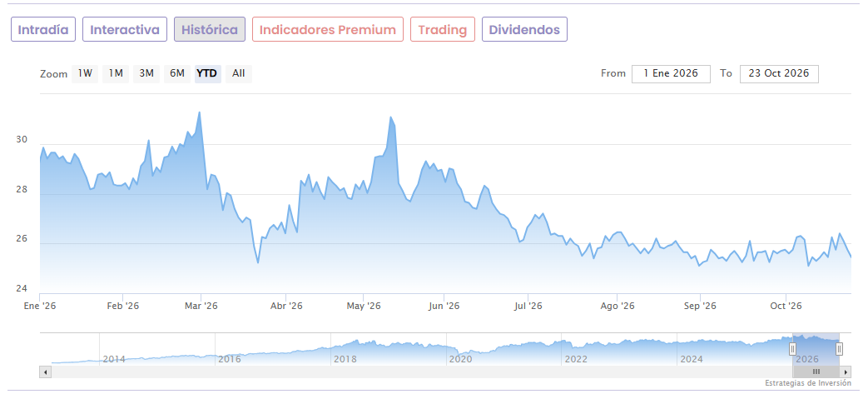Screen dimensions: 868x399
Task: Click the navigator left range handle
Action: tap(793, 348)
